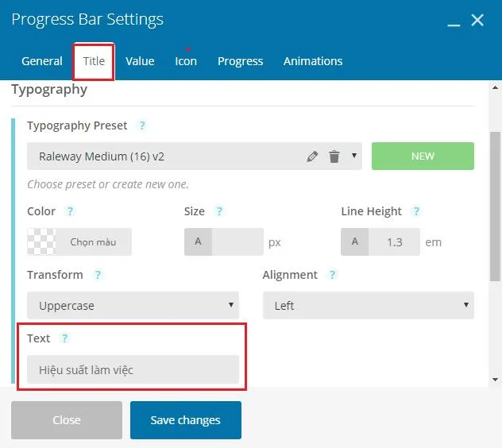Click help icon beside Transform label
The image size is (502, 448).
[x=98, y=275]
